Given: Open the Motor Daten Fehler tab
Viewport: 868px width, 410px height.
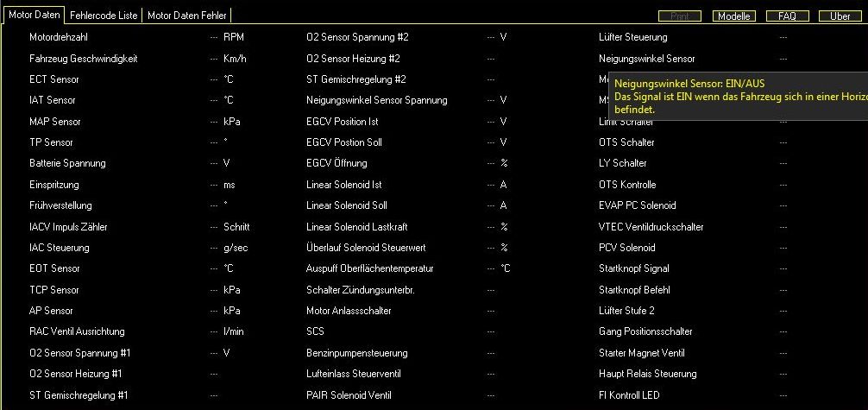Looking at the screenshot, I should 186,16.
